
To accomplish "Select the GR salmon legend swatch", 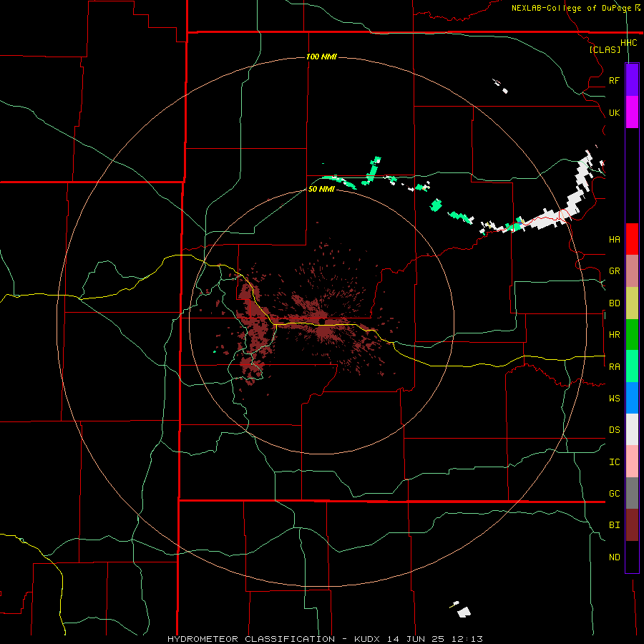I will 632,271.
